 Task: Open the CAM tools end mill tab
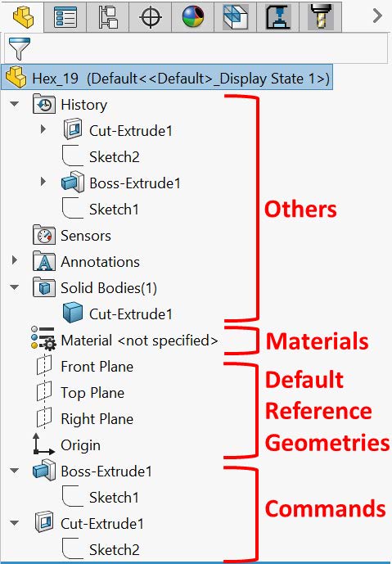pos(321,16)
